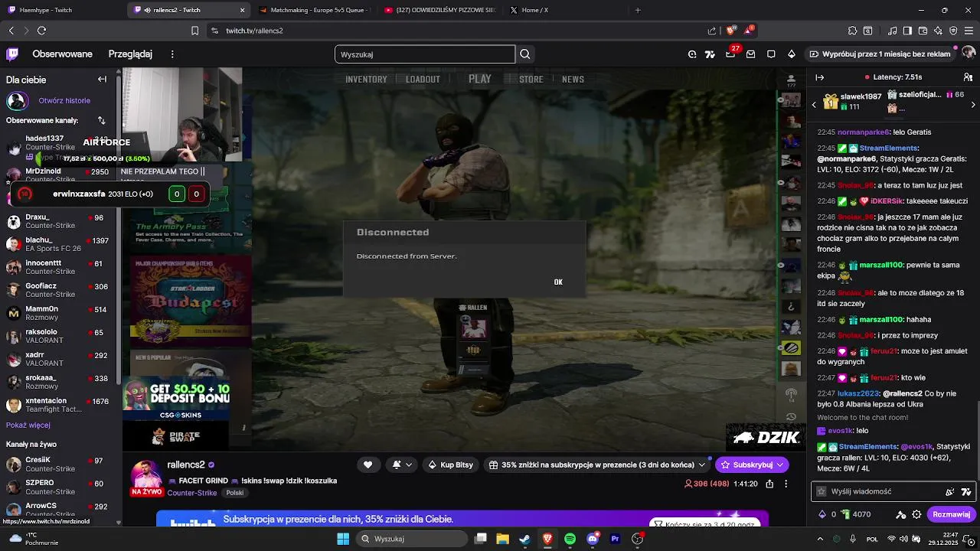
Task: Collapse the left sidebar arrow
Action: [102, 80]
